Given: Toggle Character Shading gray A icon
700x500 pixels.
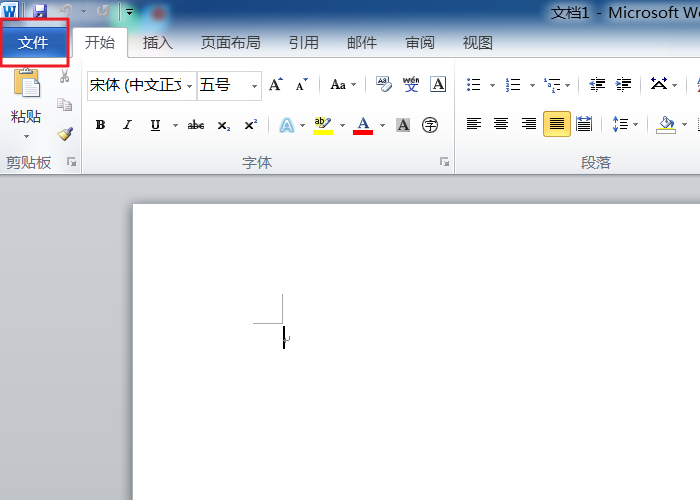Looking at the screenshot, I should coord(403,125).
